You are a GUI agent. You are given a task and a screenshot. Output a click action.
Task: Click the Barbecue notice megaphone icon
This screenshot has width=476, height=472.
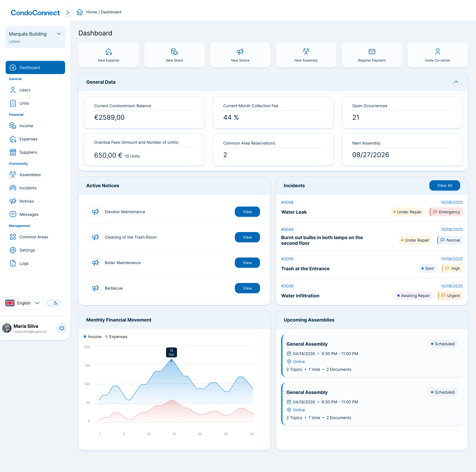coord(95,288)
